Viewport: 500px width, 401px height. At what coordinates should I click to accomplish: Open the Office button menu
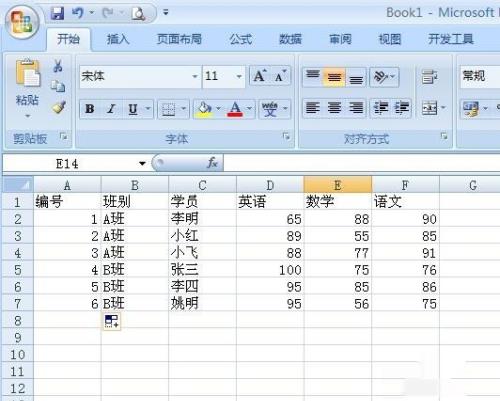[22, 23]
